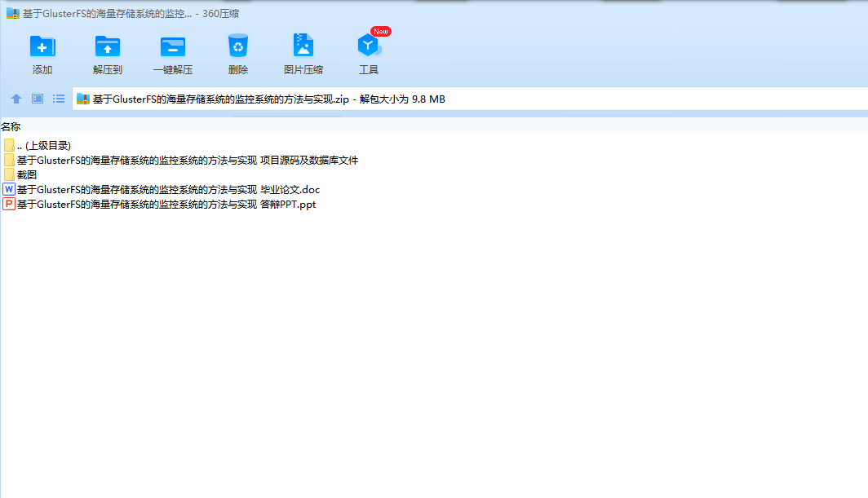This screenshot has width=868, height=498.
Task: Switch to the thumbnail view icon
Action: tap(38, 99)
